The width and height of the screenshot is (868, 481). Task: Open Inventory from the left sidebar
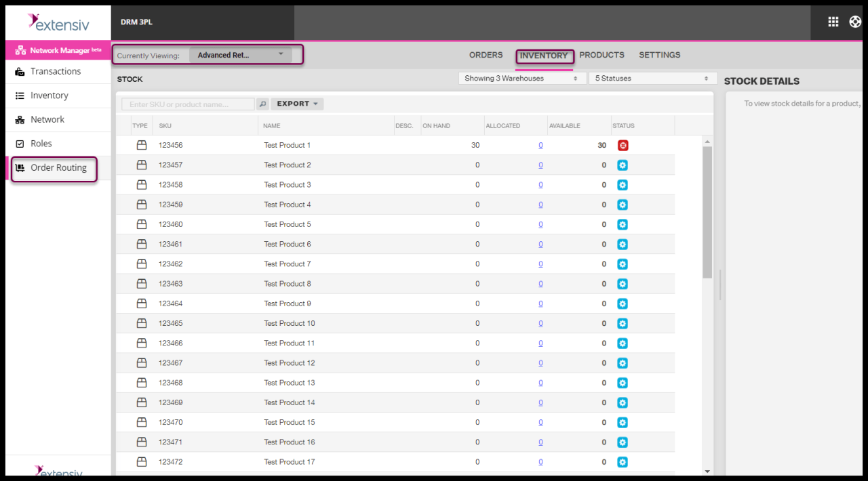[x=20, y=96]
